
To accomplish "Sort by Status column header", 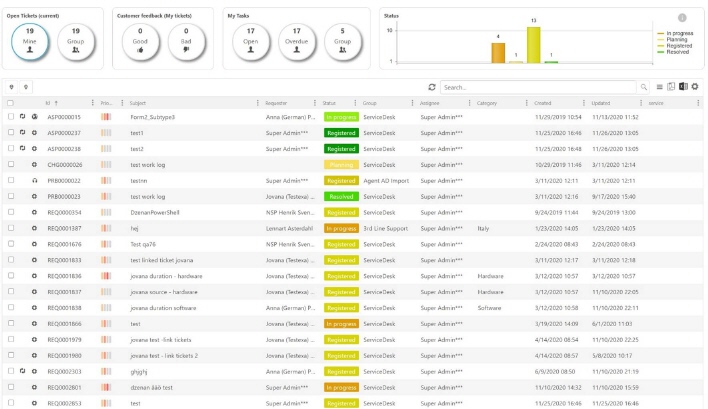I will (329, 103).
